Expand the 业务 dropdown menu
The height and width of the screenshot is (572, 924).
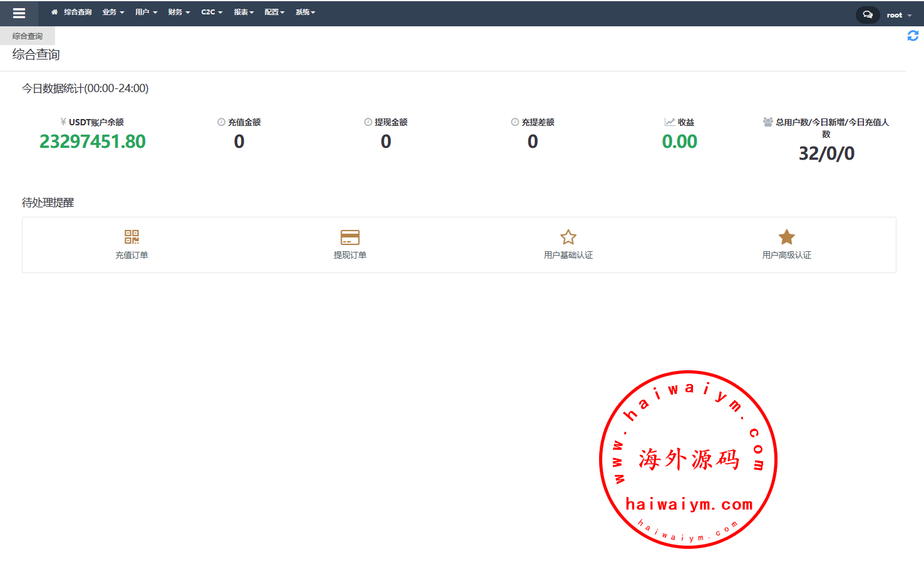(x=113, y=12)
